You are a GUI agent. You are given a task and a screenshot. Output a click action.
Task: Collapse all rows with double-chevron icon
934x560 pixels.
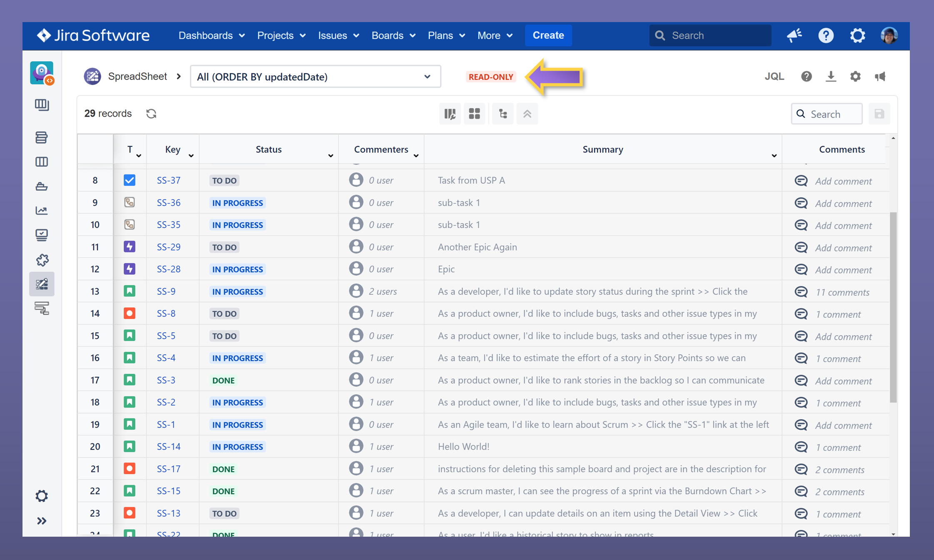point(527,113)
